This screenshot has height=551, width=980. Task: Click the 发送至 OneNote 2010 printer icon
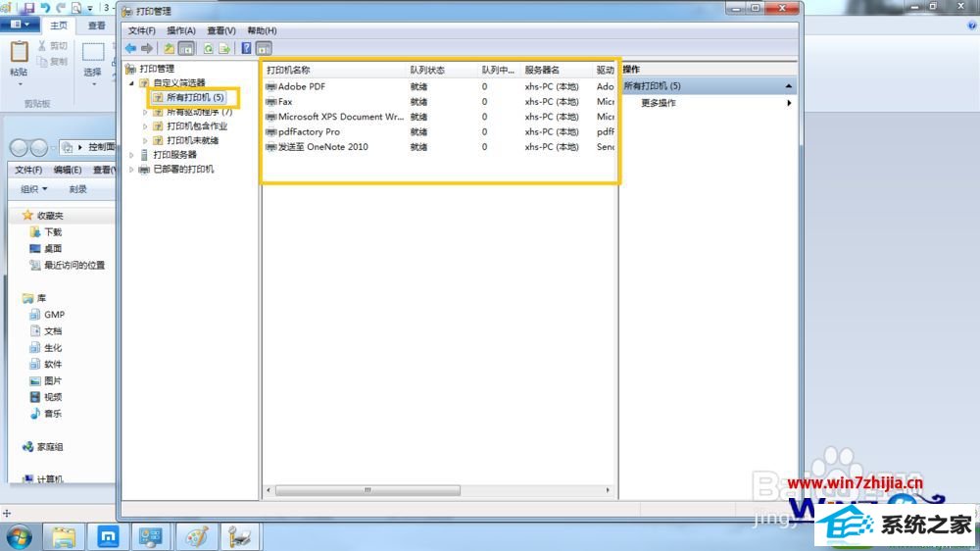click(270, 147)
